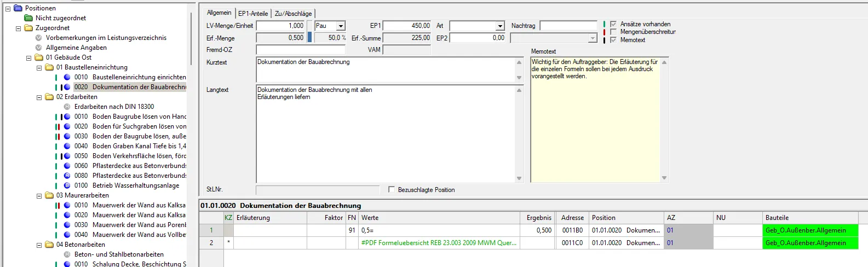The width and height of the screenshot is (868, 267).
Task: Collapse the Zugeordnet tree node
Action: (18, 28)
